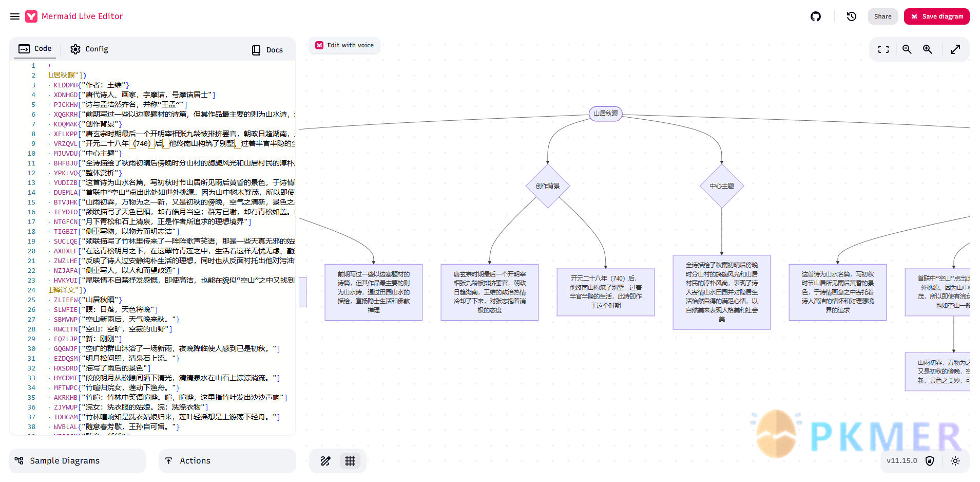Click code line EZDQSM 明月松间照
Image resolution: width=980 pixels, height=482 pixels.
[117, 359]
